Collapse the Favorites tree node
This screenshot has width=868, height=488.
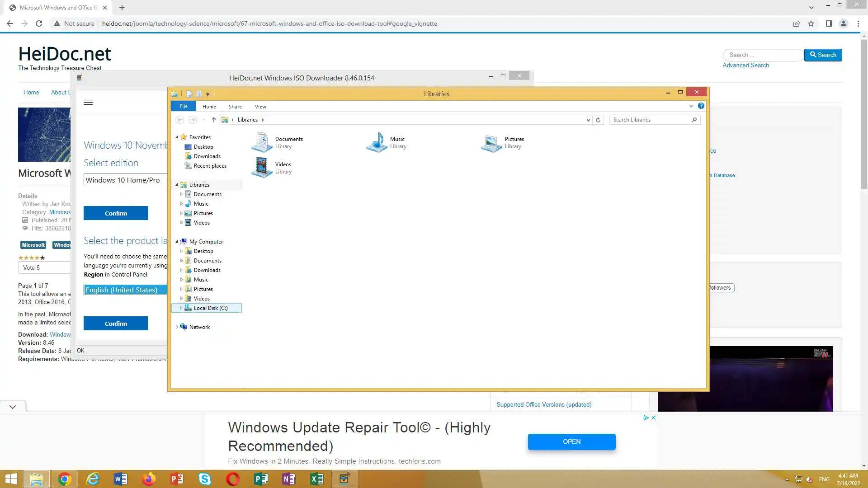pos(177,137)
